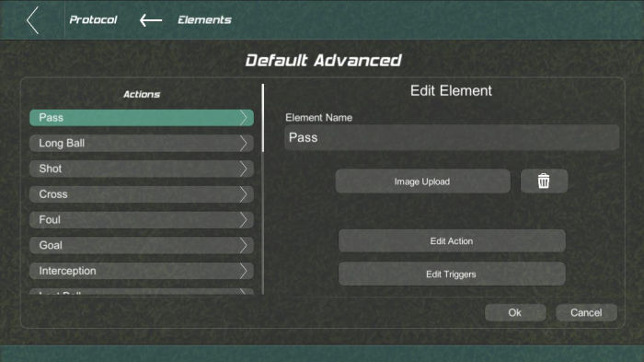The height and width of the screenshot is (362, 644).
Task: Select the Shot action
Action: [x=142, y=169]
